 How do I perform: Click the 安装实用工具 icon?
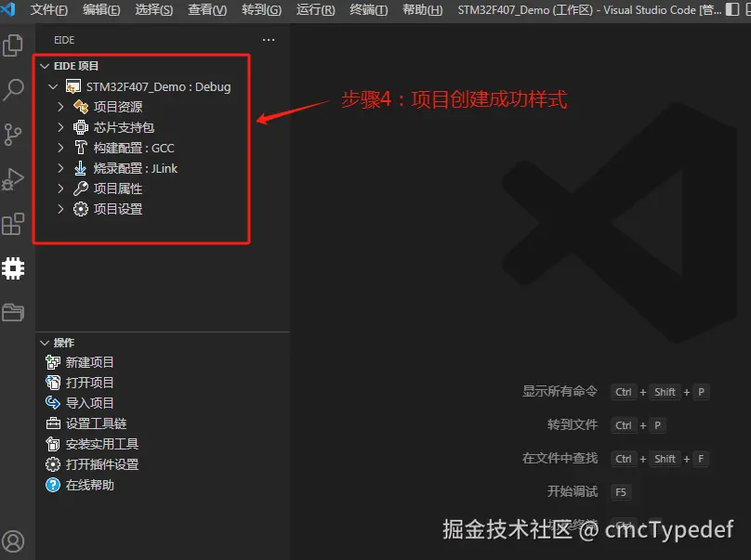pos(53,444)
